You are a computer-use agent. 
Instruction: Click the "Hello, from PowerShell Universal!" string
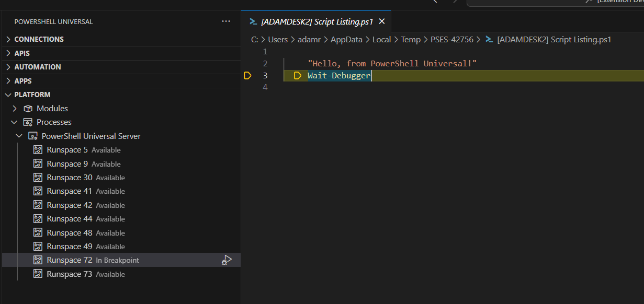392,64
